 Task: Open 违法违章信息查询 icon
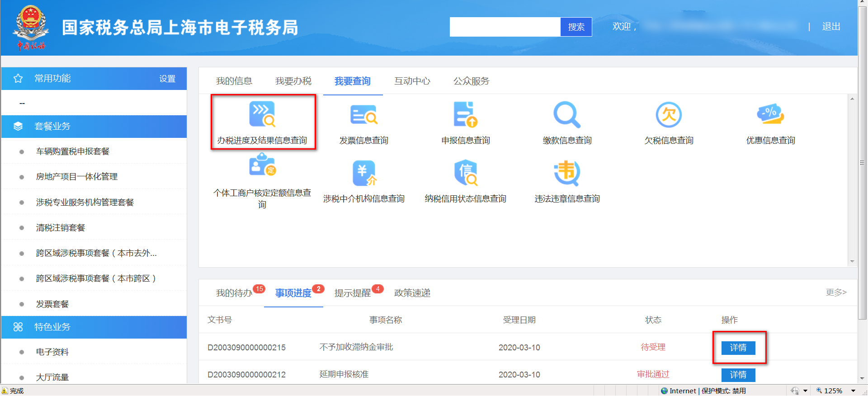click(x=567, y=173)
